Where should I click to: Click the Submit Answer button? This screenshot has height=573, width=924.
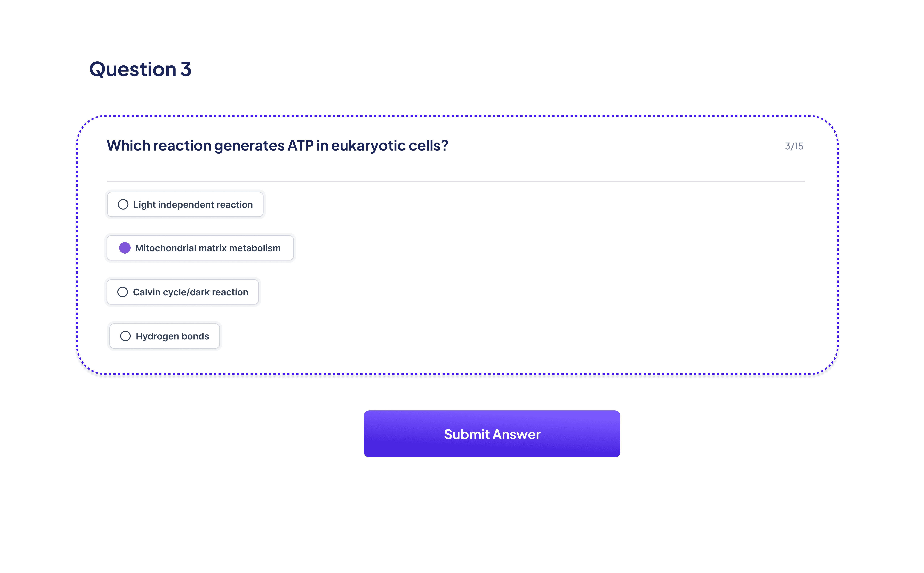[492, 434]
